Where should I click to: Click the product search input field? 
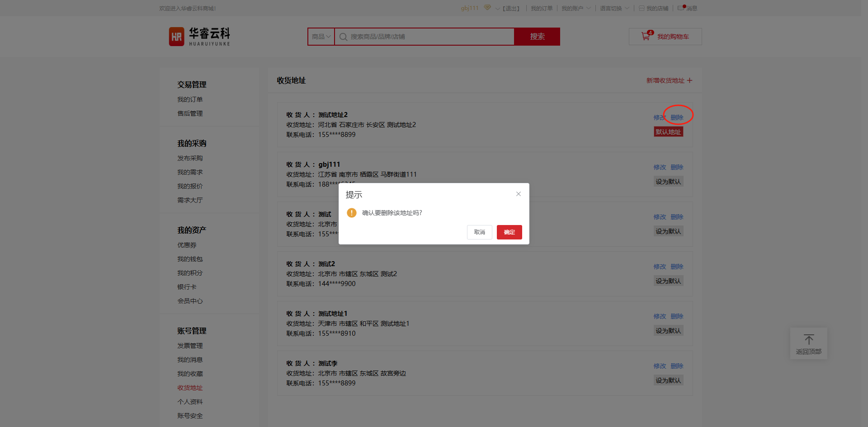pyautogui.click(x=429, y=37)
